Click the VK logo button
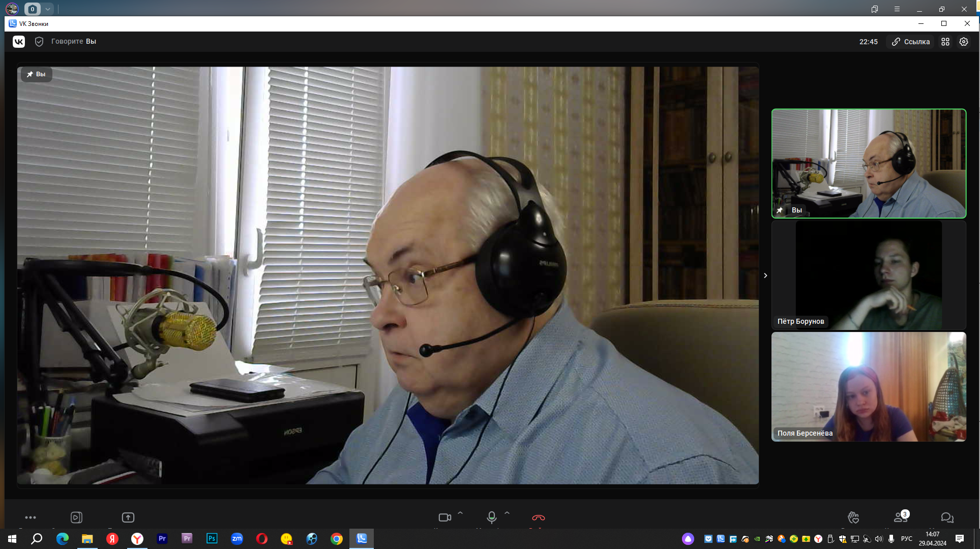This screenshot has width=980, height=549. click(x=19, y=42)
